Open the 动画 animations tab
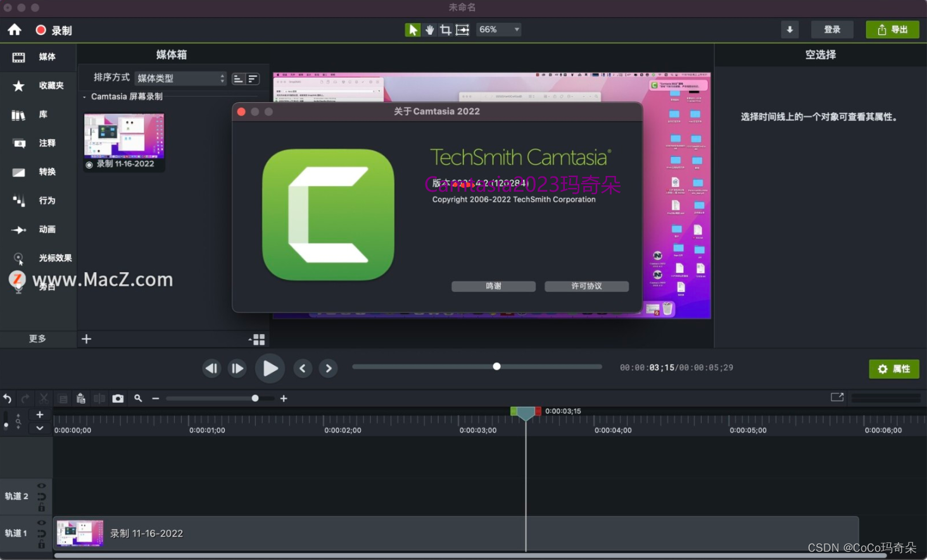Screen dimensions: 927x560 click(x=38, y=230)
